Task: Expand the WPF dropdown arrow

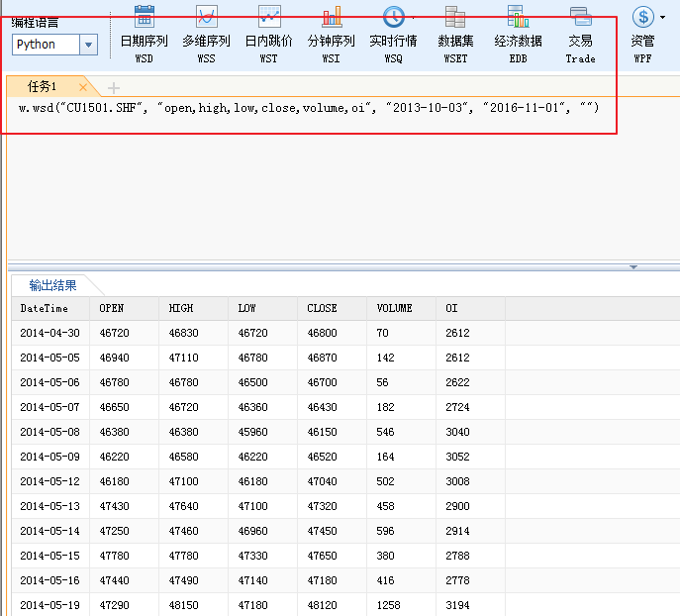Action: (x=662, y=18)
